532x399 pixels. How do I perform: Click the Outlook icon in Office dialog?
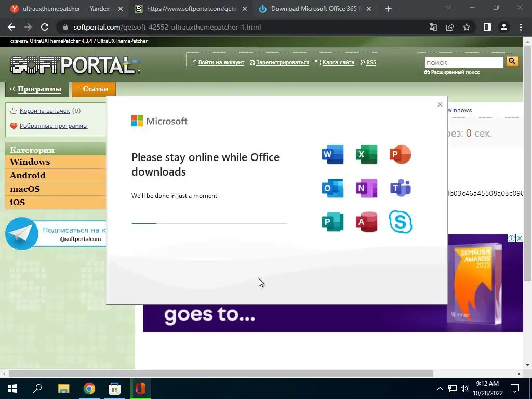pyautogui.click(x=332, y=188)
